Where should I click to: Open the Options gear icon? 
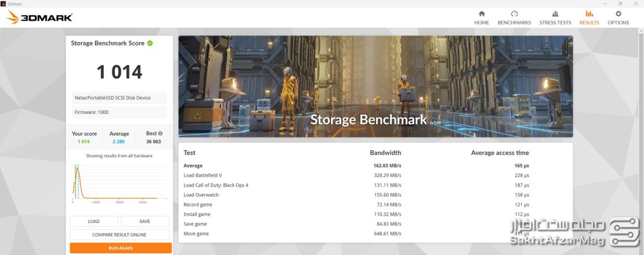(x=618, y=14)
